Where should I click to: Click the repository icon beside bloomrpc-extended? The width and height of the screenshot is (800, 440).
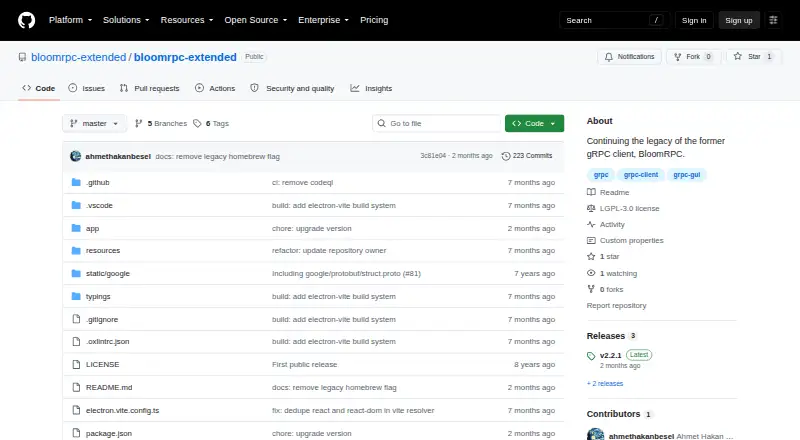(22, 57)
